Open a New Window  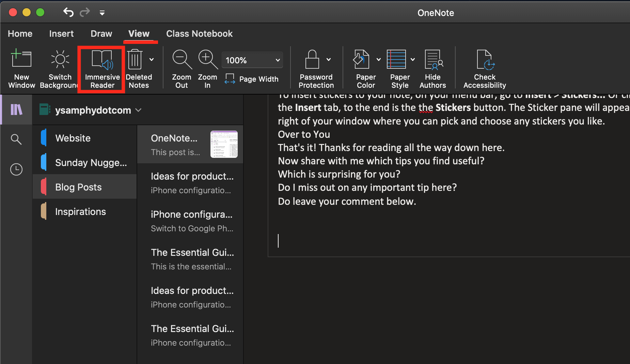pyautogui.click(x=21, y=69)
